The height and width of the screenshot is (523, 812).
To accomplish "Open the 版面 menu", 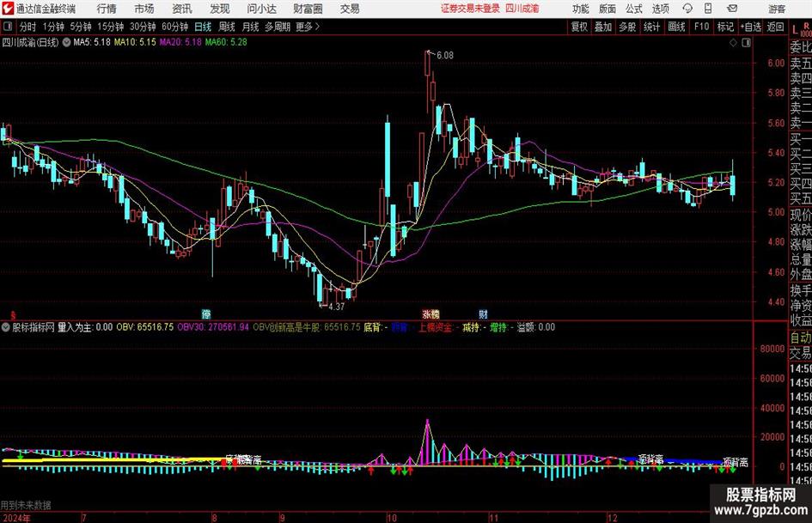I will 607,9.
